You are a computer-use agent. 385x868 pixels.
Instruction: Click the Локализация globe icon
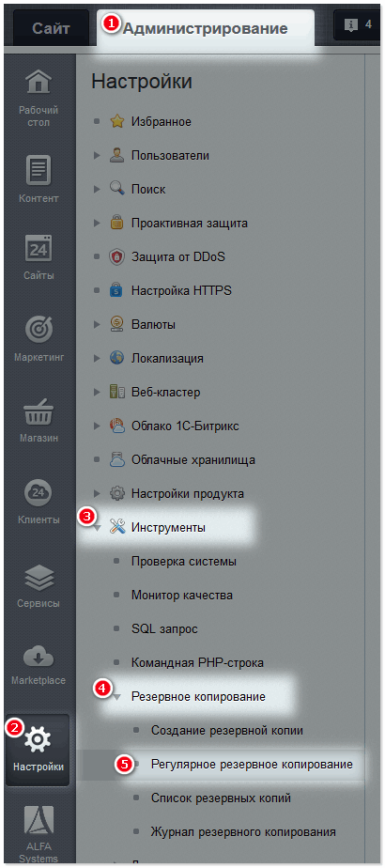[116, 358]
